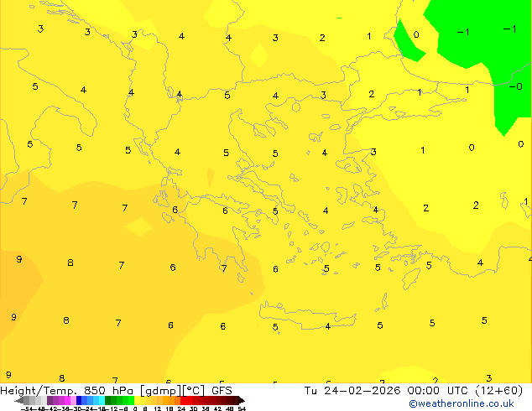
Task: Click the legend scale label '0'
Action: click(x=135, y=408)
